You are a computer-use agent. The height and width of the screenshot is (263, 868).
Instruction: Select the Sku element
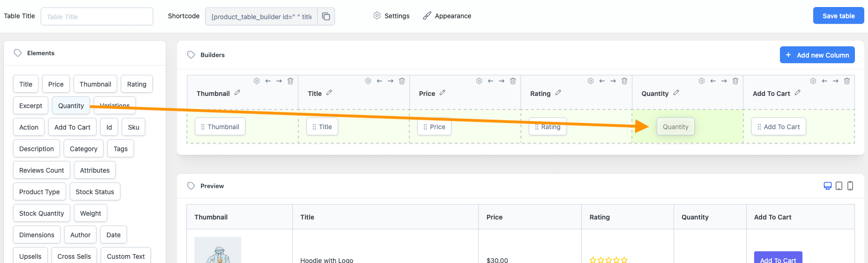(134, 127)
